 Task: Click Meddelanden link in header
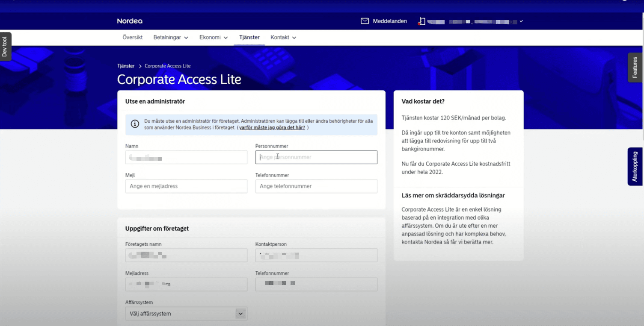(x=390, y=21)
